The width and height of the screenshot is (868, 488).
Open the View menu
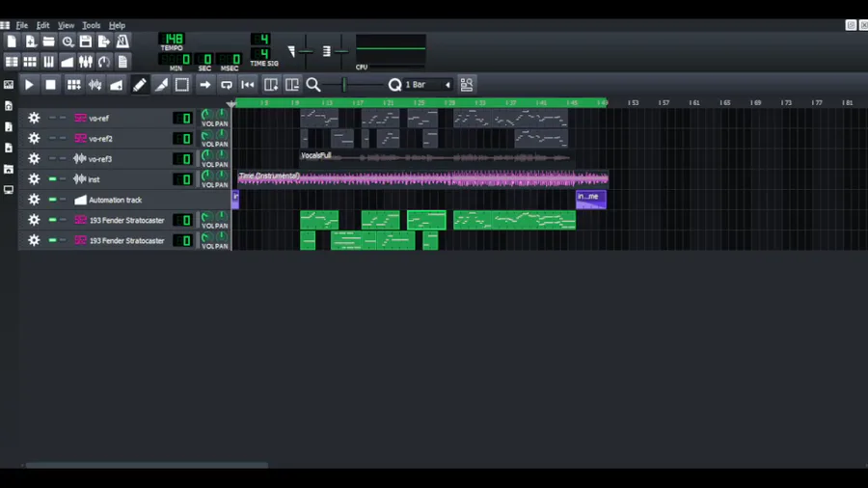(66, 25)
